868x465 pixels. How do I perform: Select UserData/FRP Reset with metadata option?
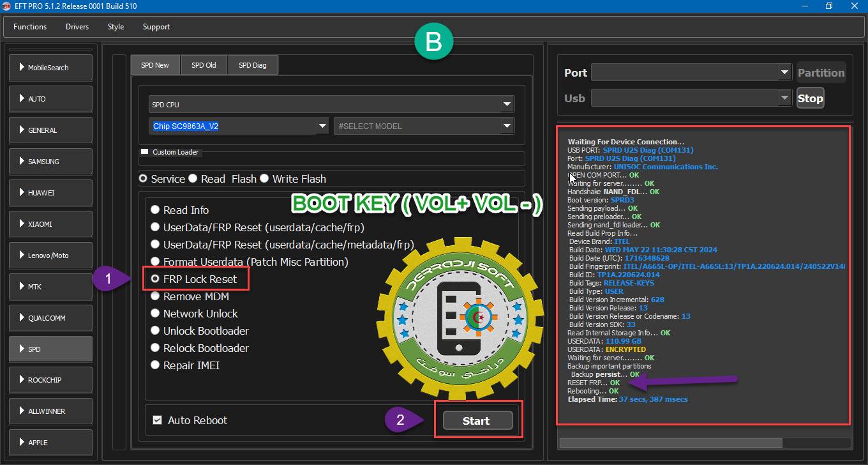tap(155, 244)
